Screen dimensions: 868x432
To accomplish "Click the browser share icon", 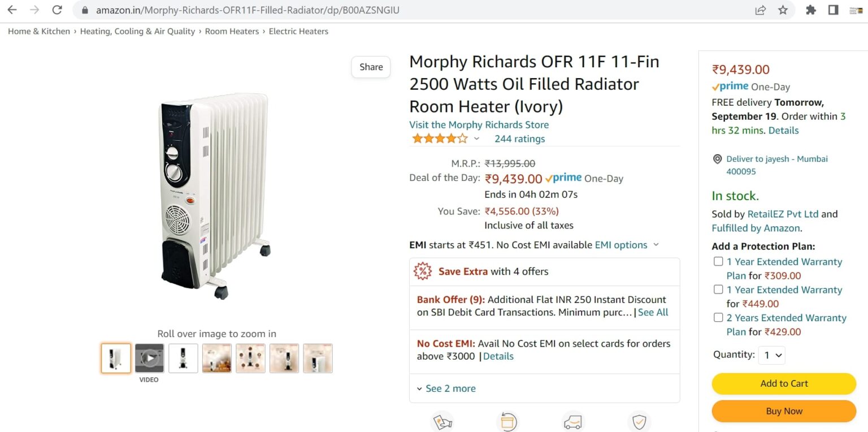I will (x=760, y=10).
